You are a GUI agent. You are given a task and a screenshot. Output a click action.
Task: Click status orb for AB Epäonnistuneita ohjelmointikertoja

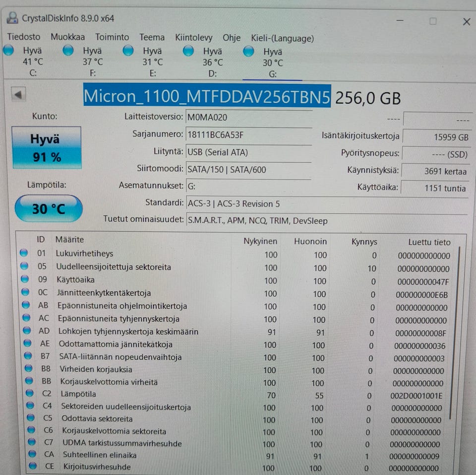click(26, 305)
